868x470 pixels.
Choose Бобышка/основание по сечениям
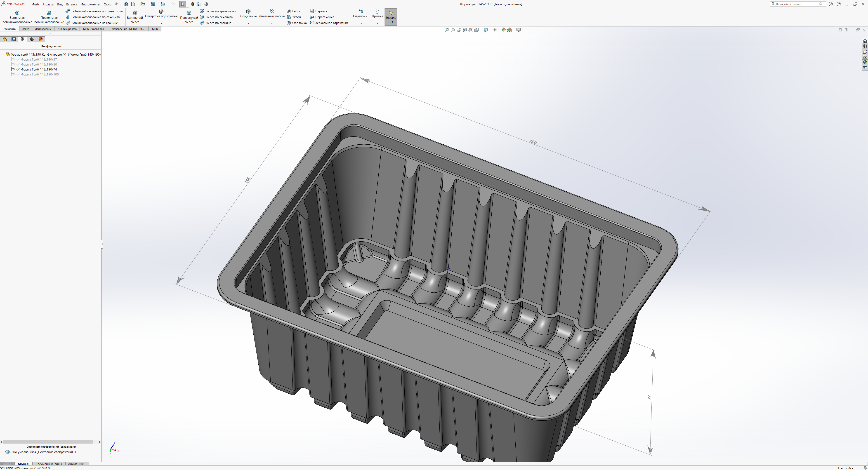coord(93,17)
